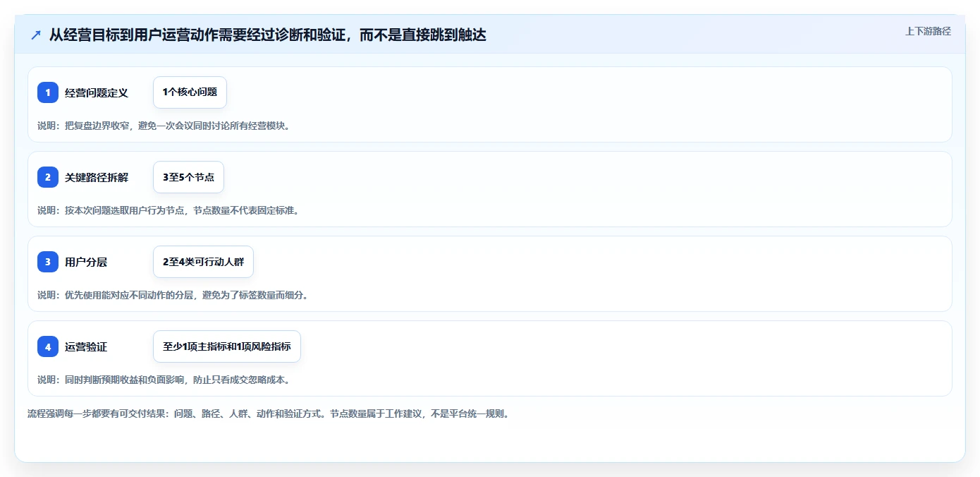Click the 3至5个节点 chip

188,177
